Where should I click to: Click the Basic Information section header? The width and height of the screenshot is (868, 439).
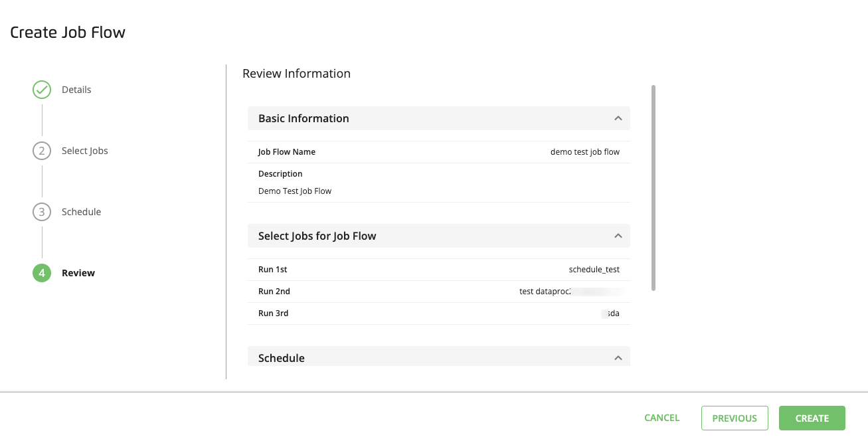coord(438,118)
